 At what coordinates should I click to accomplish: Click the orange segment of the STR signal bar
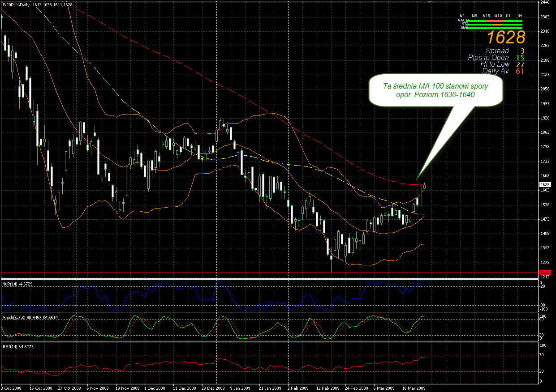[497, 25]
